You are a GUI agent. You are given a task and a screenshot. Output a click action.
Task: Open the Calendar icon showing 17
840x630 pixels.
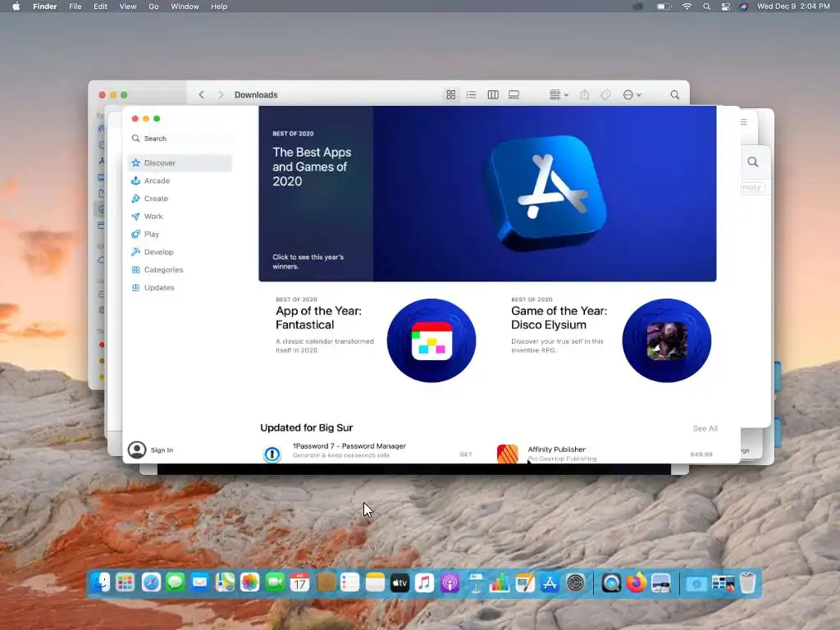pyautogui.click(x=300, y=583)
